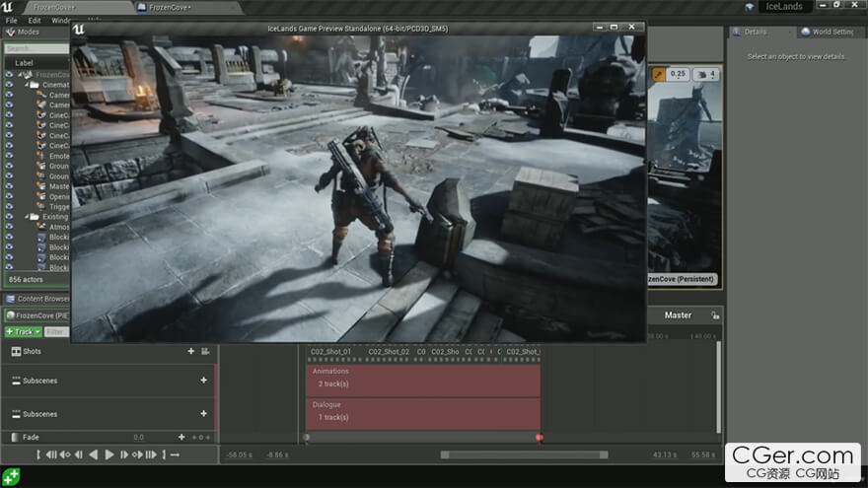The image size is (868, 488).
Task: Toggle visibility of Cinemat folder row
Action: pos(10,85)
